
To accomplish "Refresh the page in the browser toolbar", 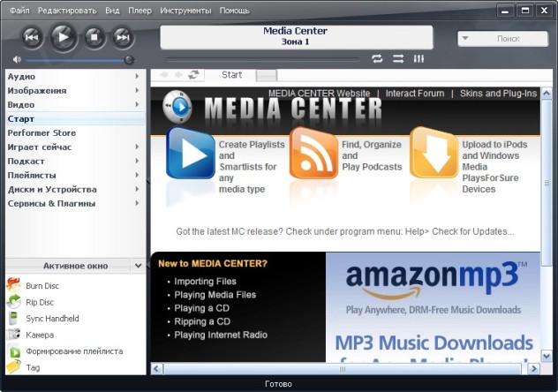I will point(193,75).
